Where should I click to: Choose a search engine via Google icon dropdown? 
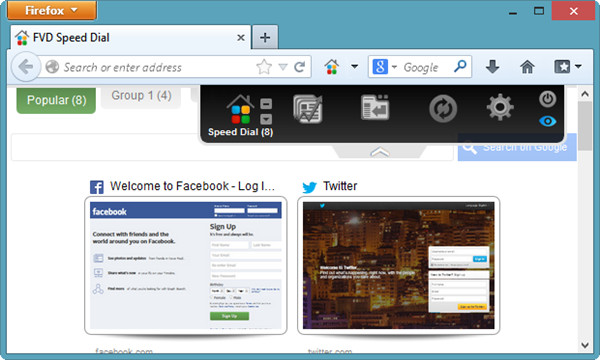click(384, 67)
